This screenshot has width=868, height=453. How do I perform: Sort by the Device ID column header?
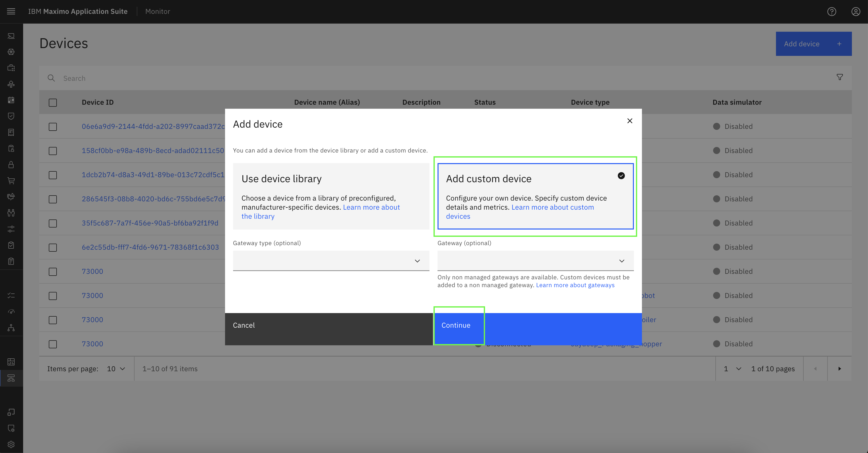(x=97, y=102)
